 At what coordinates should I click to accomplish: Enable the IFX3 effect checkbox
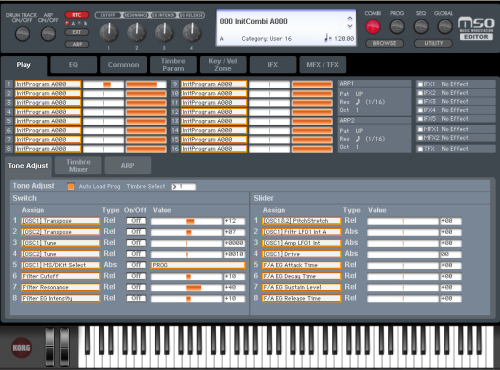(x=420, y=101)
